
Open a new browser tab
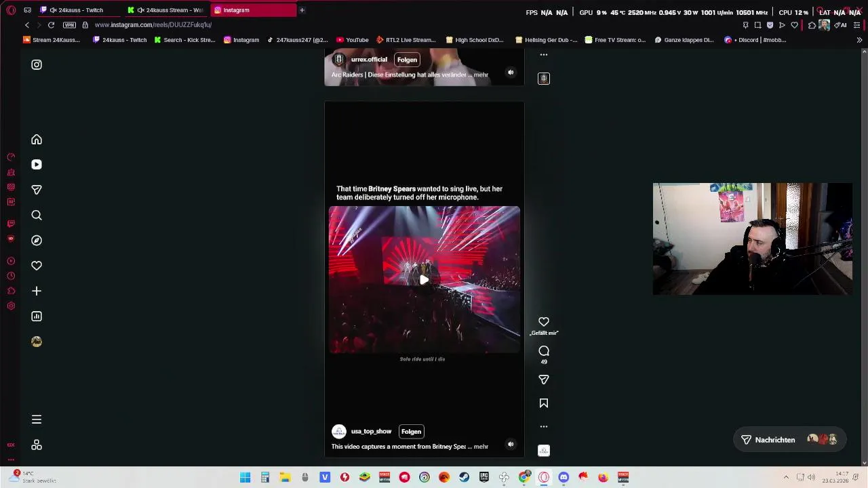tap(302, 10)
